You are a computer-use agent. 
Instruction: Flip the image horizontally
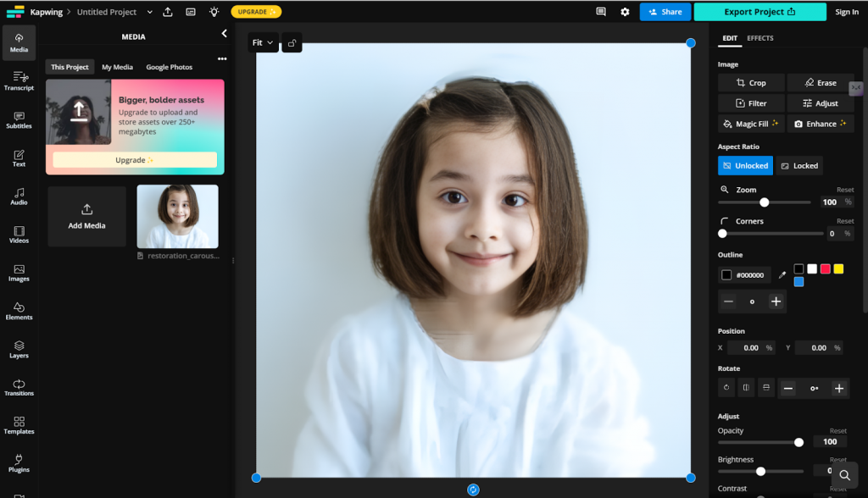coord(746,388)
